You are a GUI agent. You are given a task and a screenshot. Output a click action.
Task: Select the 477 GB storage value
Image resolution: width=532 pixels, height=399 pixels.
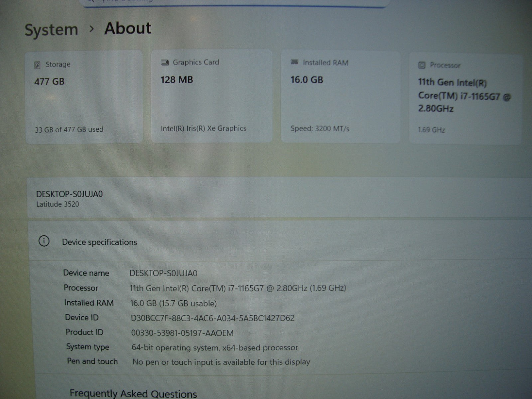pyautogui.click(x=49, y=81)
